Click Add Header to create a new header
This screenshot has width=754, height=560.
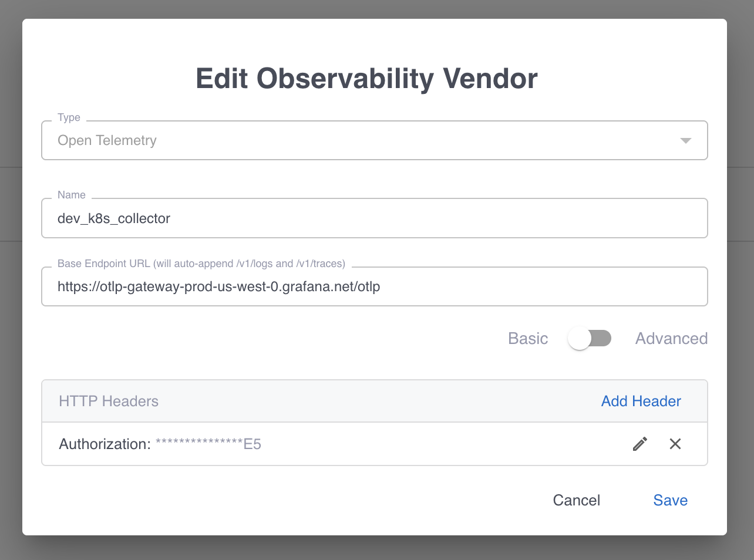coord(640,401)
